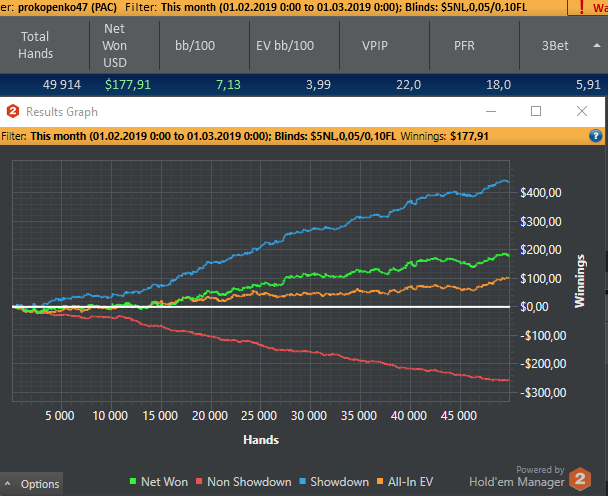
Task: Select the 18,0 PFR value
Action: (499, 85)
